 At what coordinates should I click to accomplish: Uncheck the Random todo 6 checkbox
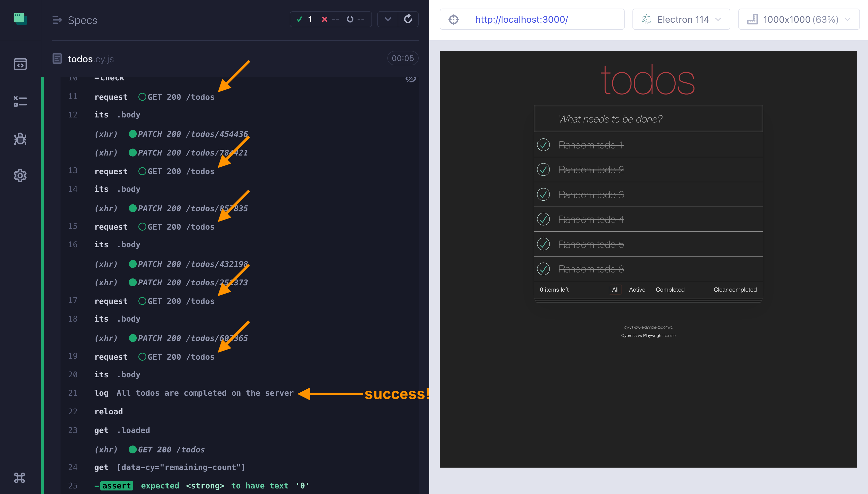[x=543, y=269]
